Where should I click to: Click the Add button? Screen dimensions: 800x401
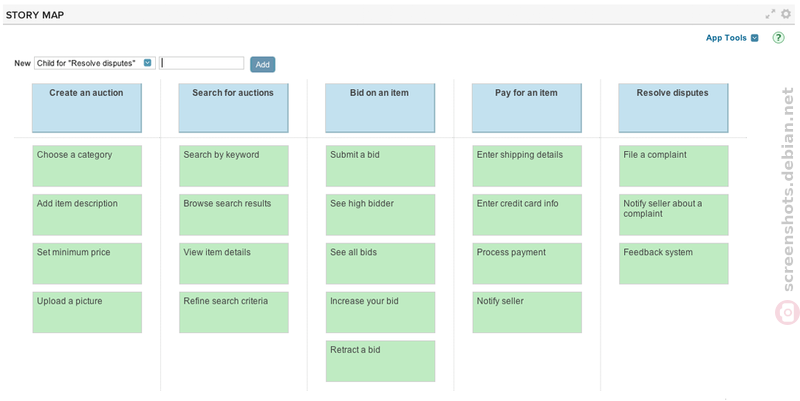[263, 64]
